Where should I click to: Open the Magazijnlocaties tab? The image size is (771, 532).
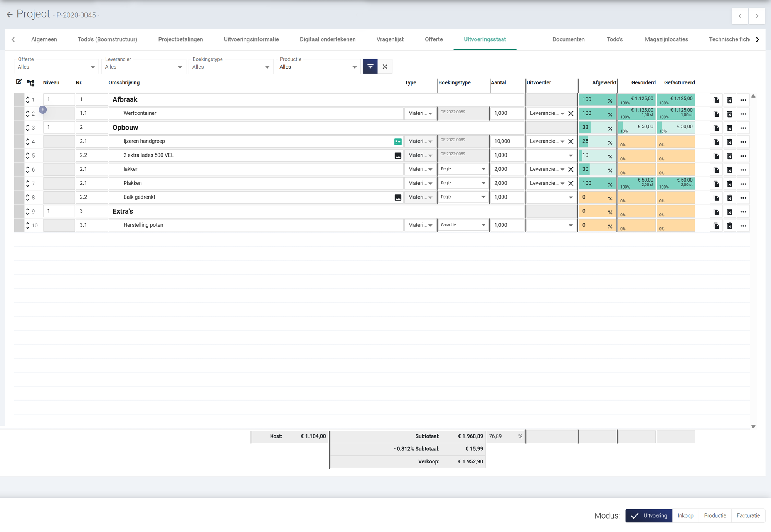point(666,39)
